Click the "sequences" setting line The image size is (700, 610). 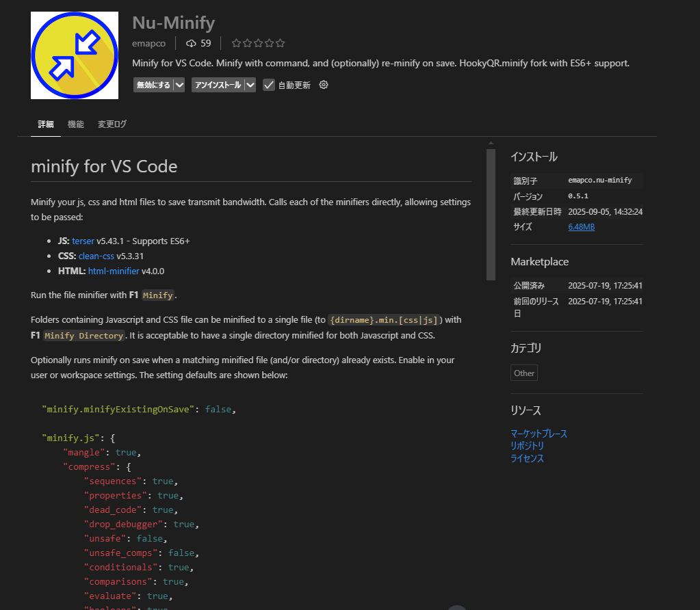[131, 481]
